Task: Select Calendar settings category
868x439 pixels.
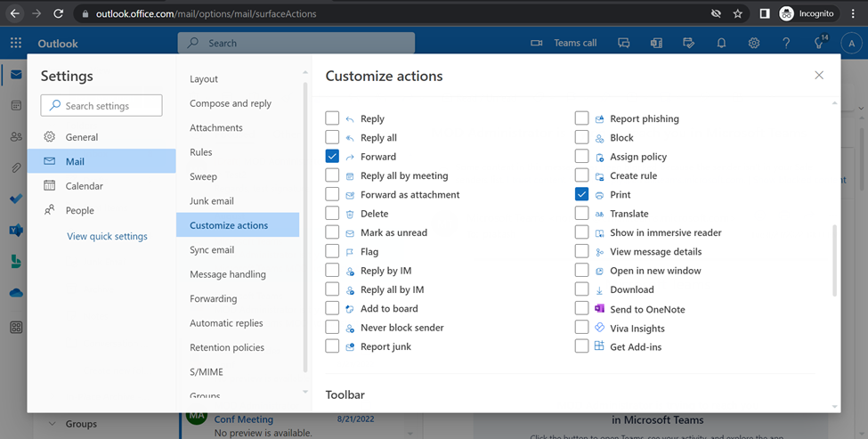Action: [x=84, y=186]
